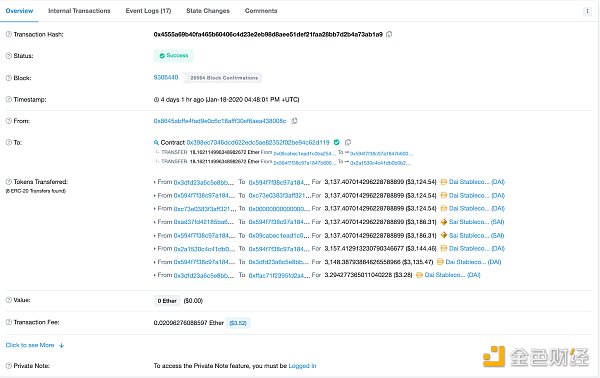
Task: Switch to State Changes tab
Action: point(208,11)
